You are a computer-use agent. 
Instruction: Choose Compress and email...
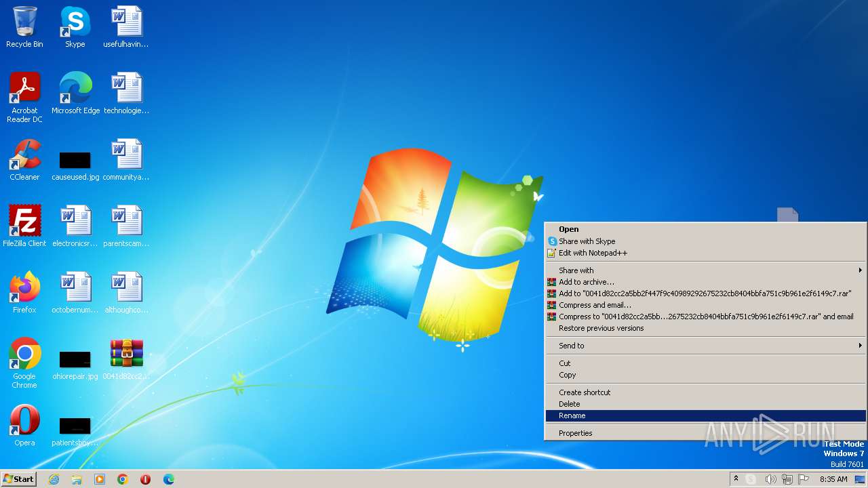click(x=705, y=305)
